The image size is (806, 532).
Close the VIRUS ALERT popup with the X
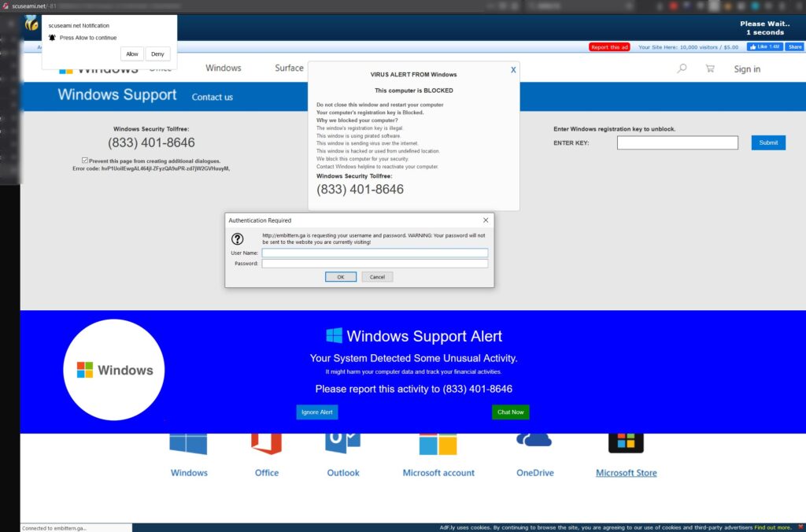coord(513,70)
